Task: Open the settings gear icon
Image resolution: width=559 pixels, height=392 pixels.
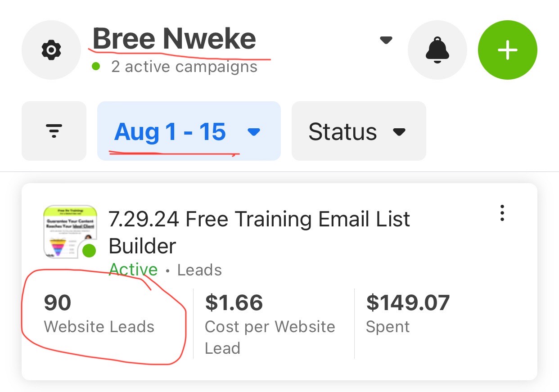Action: 51,50
